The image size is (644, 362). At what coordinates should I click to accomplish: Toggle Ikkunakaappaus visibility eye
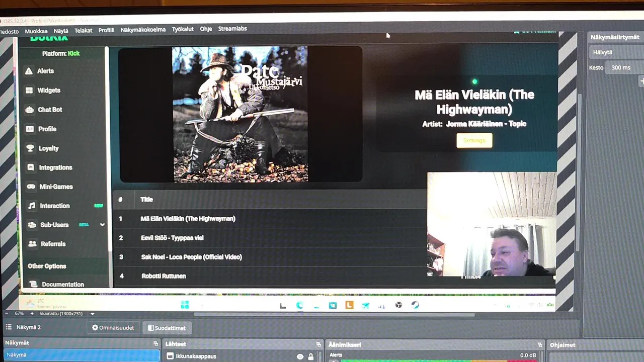[300, 356]
